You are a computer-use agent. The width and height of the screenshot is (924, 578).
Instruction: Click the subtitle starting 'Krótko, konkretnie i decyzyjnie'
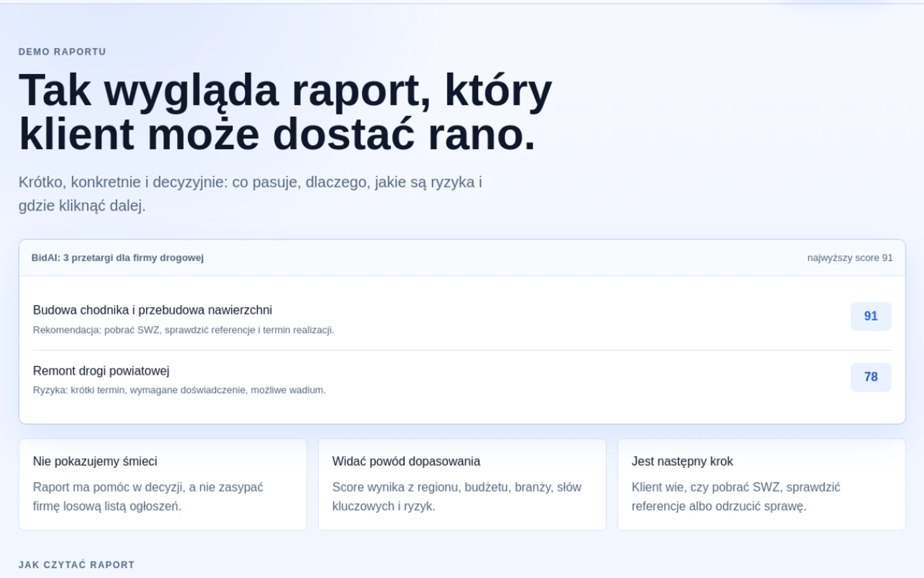click(x=250, y=194)
